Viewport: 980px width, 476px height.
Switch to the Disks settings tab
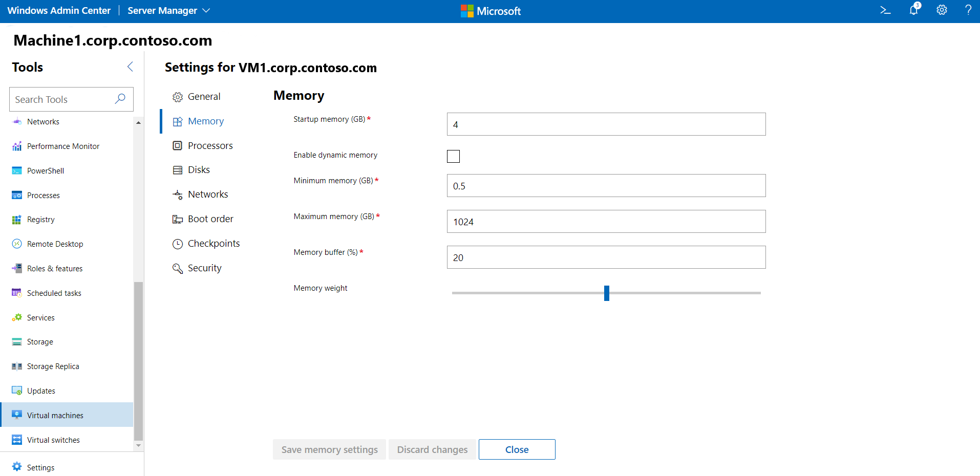point(199,169)
